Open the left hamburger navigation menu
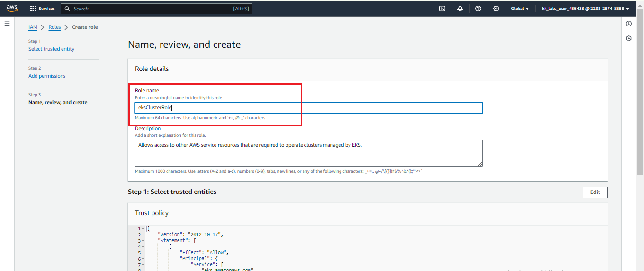Screen dimensions: 644x271 tap(7, 24)
